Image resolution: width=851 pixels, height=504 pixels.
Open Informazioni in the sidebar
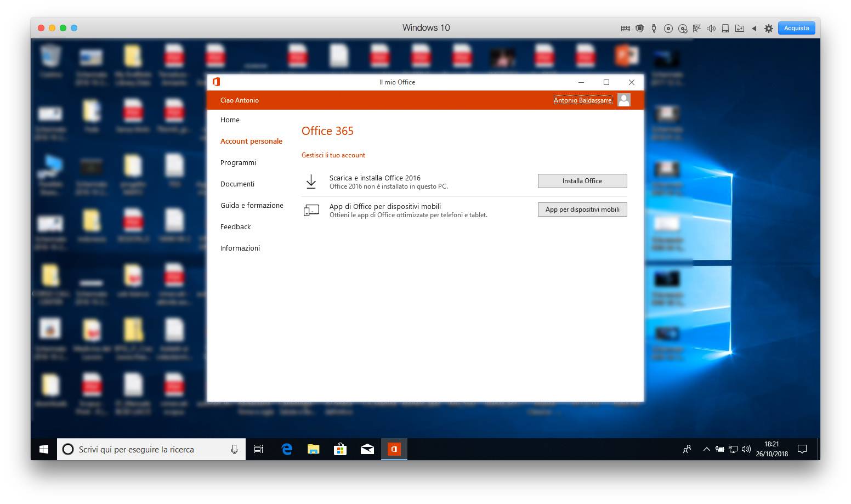click(x=240, y=248)
